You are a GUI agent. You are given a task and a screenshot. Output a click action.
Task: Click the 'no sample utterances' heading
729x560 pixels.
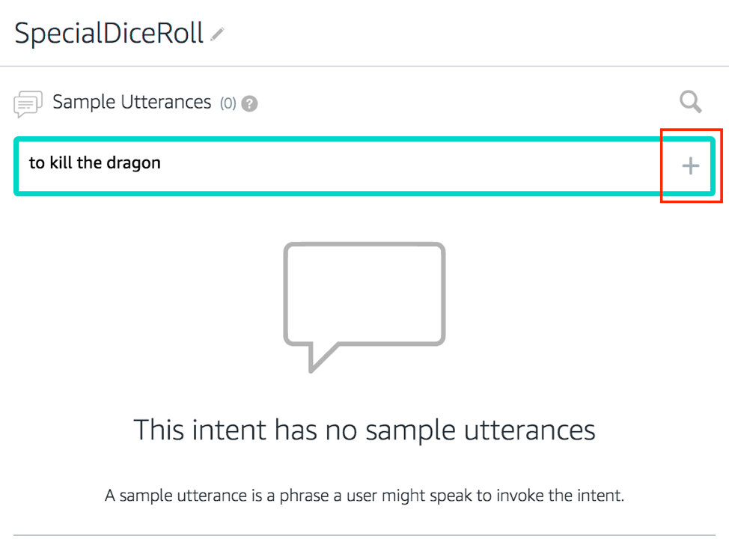[x=364, y=430]
